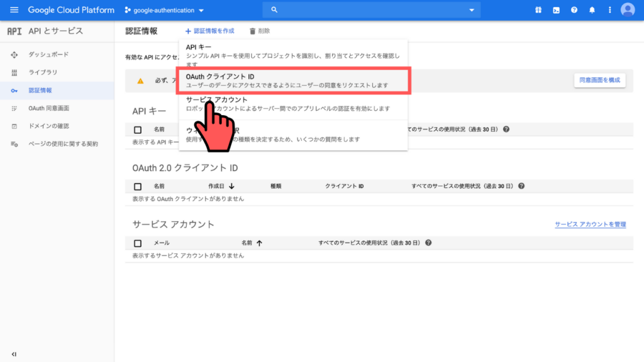
Task: Click 作成日 column header text
Action: point(216,186)
